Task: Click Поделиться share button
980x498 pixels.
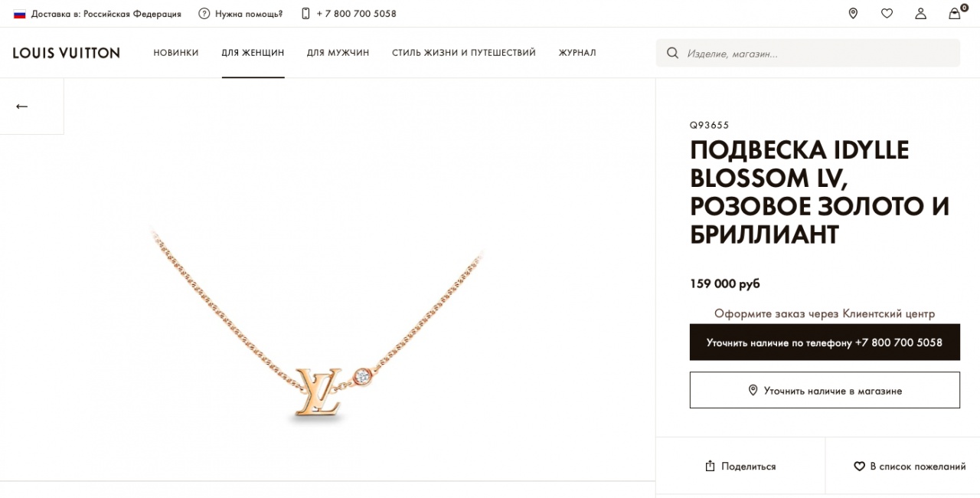Action: (740, 466)
